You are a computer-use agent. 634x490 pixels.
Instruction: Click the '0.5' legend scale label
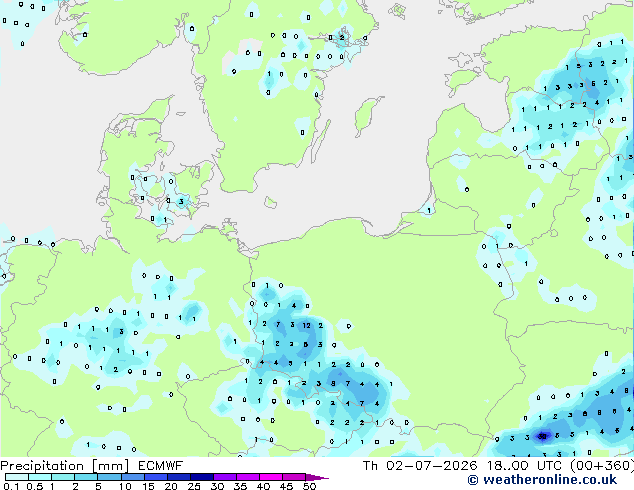35,486
